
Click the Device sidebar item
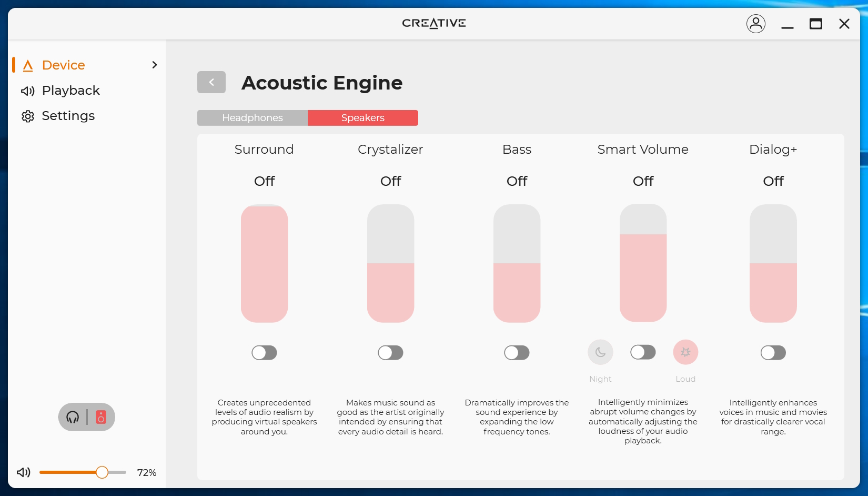click(x=64, y=65)
